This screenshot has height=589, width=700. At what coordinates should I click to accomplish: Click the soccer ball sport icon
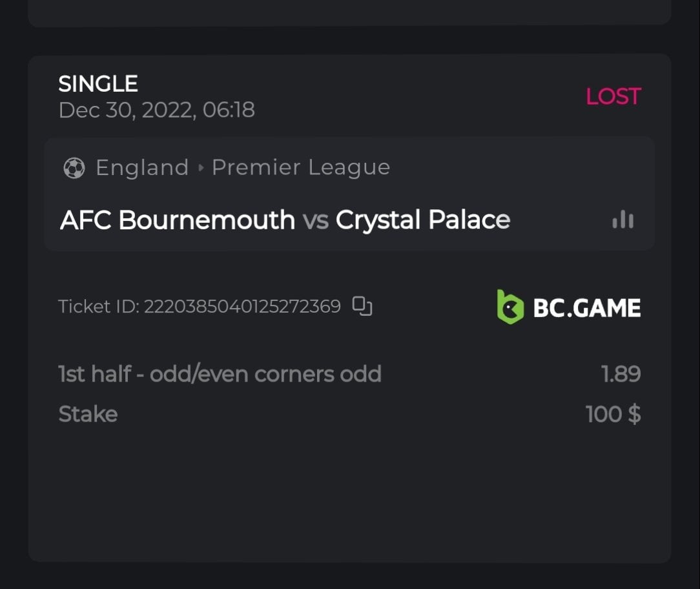pos(74,168)
